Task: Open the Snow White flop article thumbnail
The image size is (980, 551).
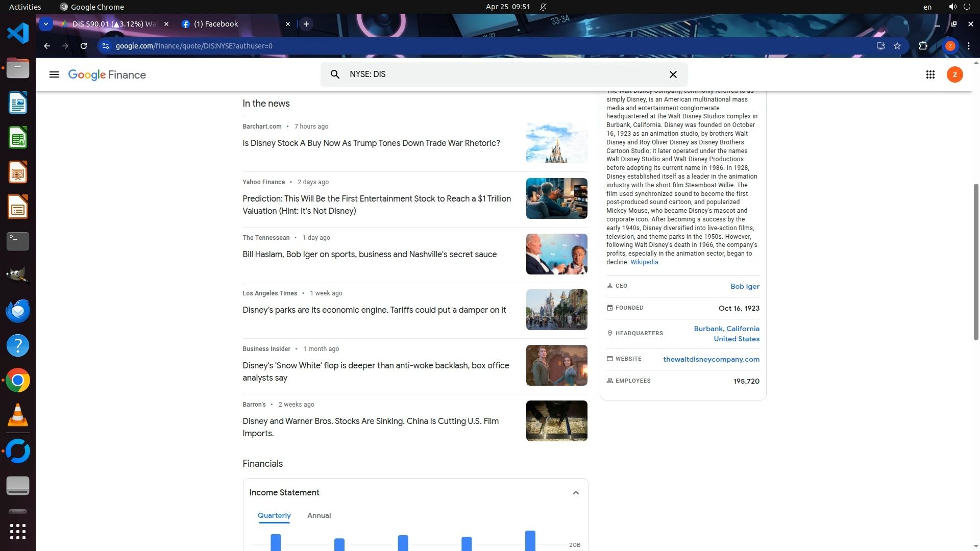Action: coord(556,365)
